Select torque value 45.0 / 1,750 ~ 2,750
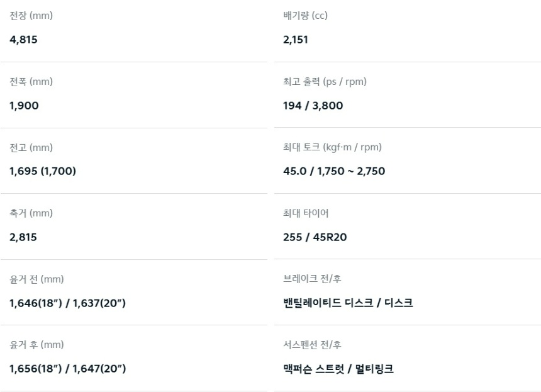This screenshot has width=541, height=392. click(x=334, y=171)
